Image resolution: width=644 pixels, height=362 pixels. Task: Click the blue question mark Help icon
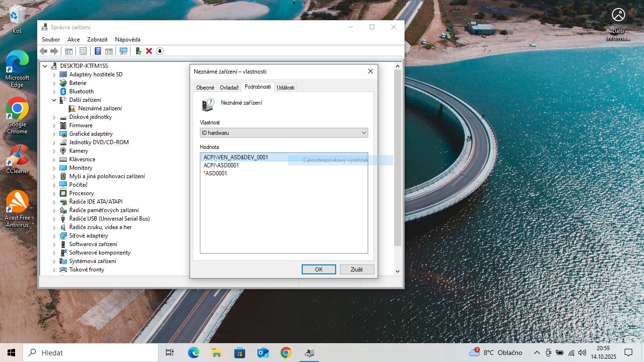pos(98,51)
